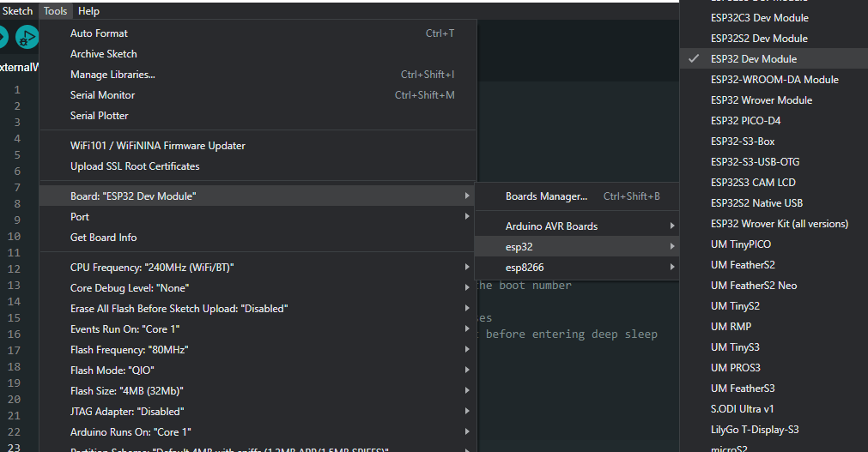Select Archive Sketch menu entry

[258, 54]
